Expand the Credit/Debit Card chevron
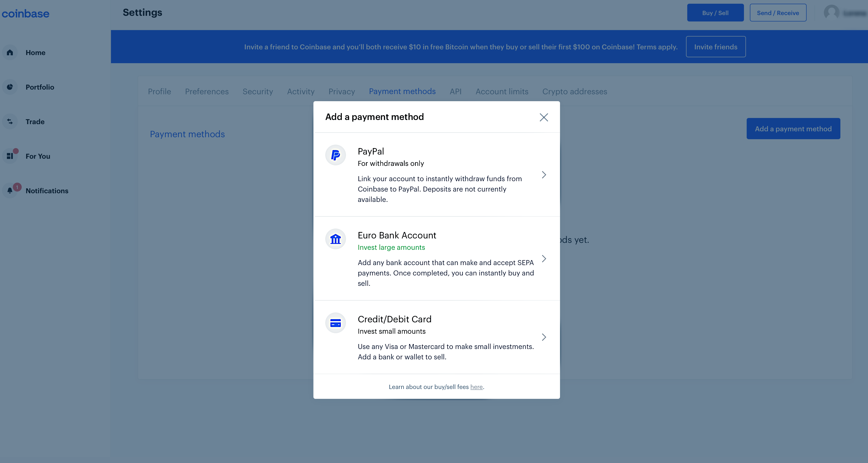Image resolution: width=868 pixels, height=463 pixels. tap(543, 337)
